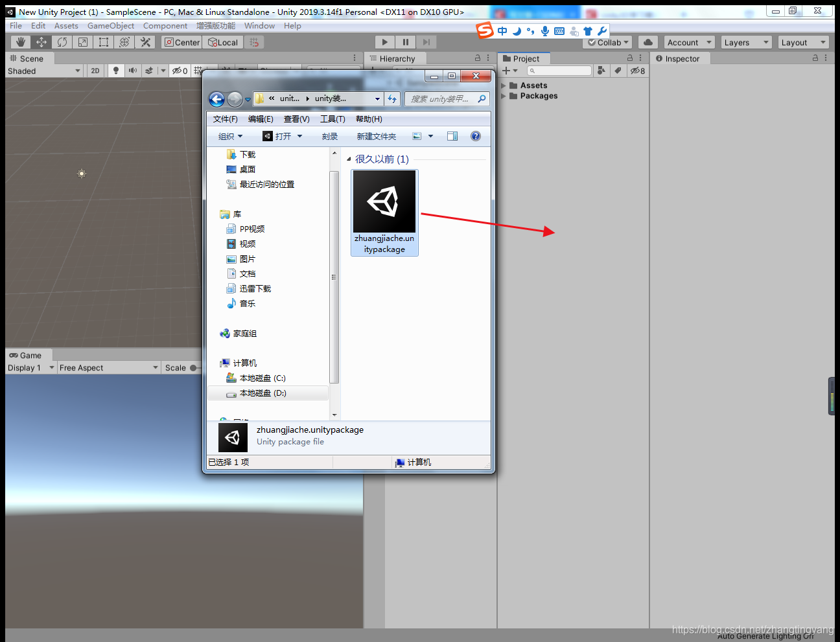
Task: Open 组织 menu in Explorer toolbar
Action: [x=230, y=136]
